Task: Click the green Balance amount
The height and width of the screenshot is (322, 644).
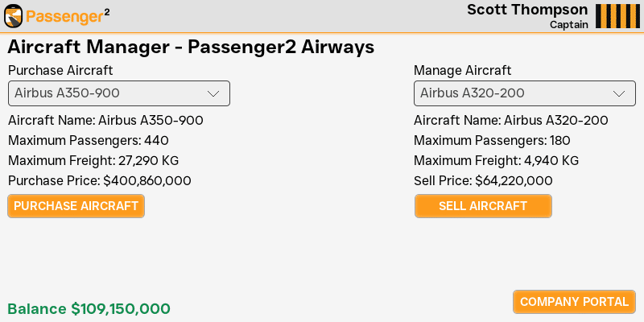Action: 89,308
